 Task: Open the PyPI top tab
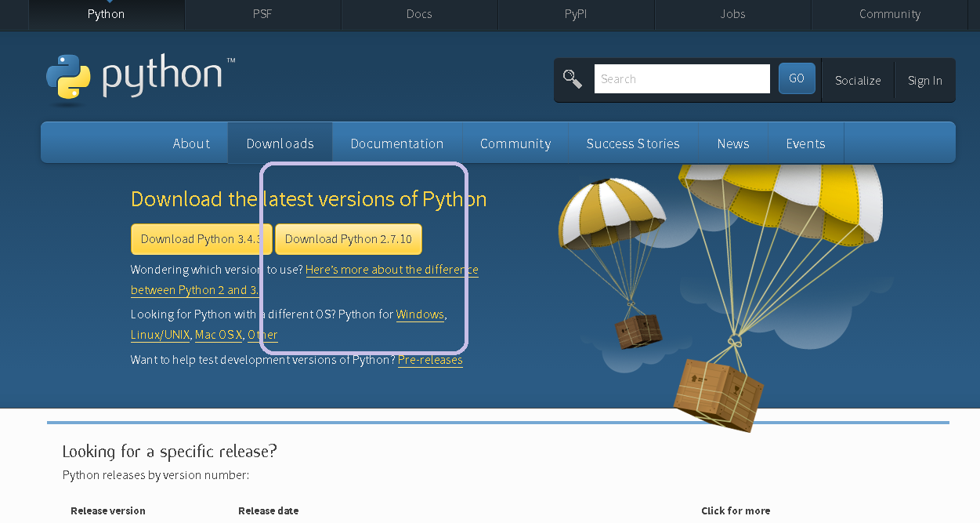point(576,14)
